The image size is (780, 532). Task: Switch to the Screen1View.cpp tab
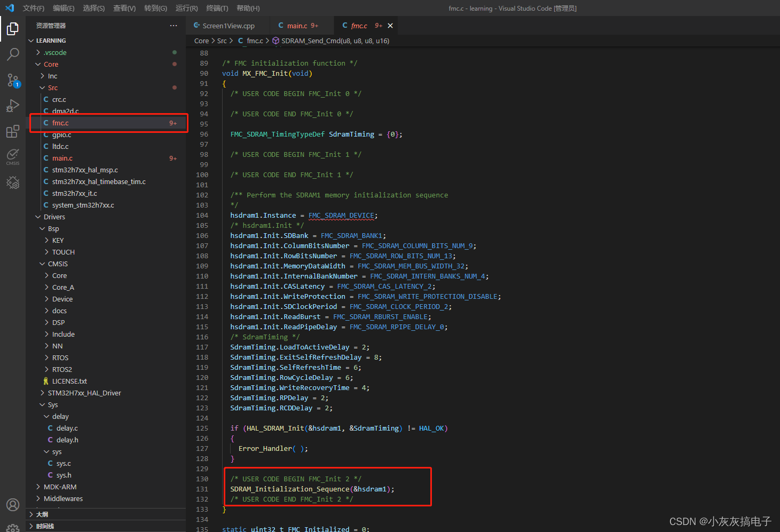(228, 26)
